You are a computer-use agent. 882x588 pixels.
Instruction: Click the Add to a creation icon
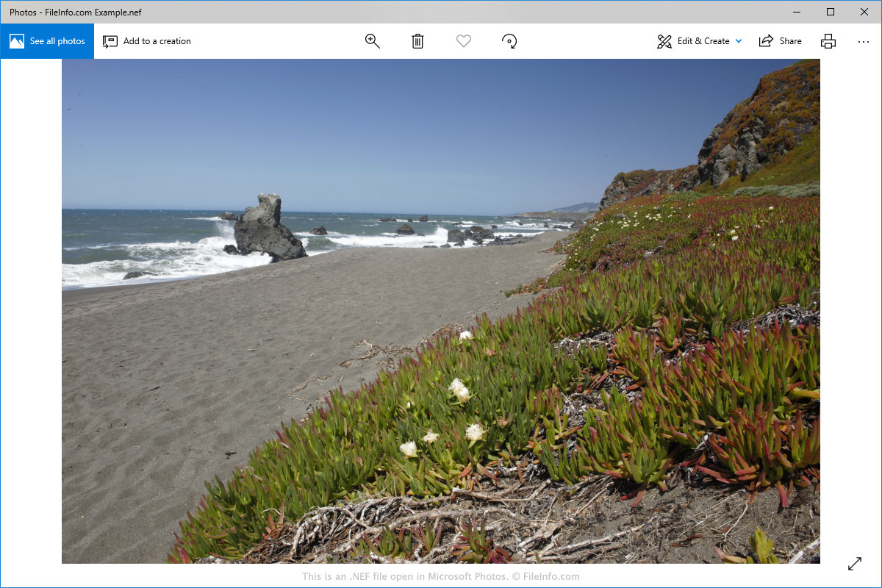[110, 41]
